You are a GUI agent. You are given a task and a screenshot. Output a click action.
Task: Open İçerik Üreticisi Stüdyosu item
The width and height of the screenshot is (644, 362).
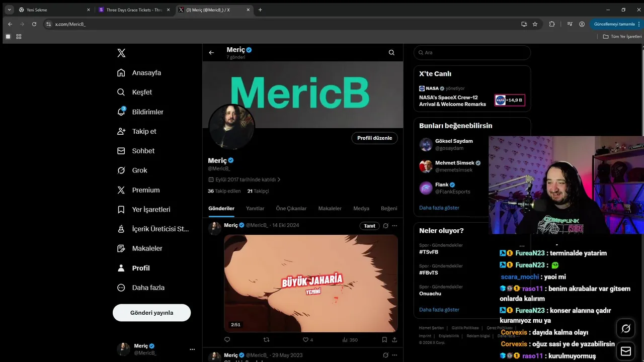[153, 229]
